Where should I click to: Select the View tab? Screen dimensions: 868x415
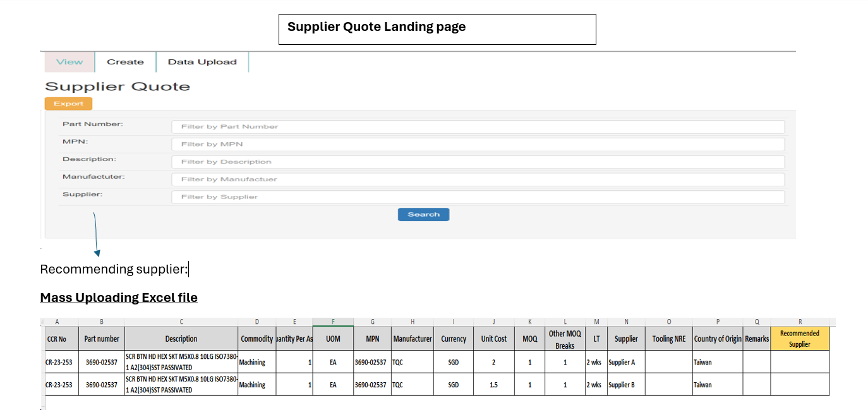pyautogui.click(x=69, y=62)
